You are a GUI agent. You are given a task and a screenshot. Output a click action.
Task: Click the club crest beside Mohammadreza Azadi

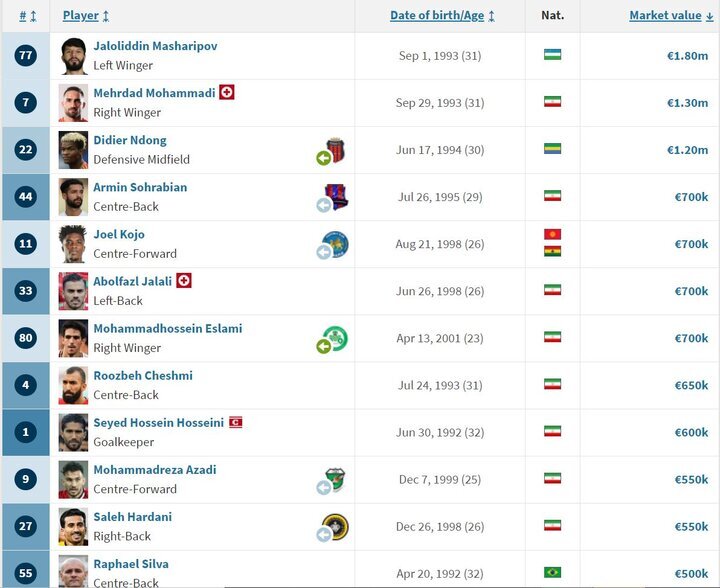336,480
